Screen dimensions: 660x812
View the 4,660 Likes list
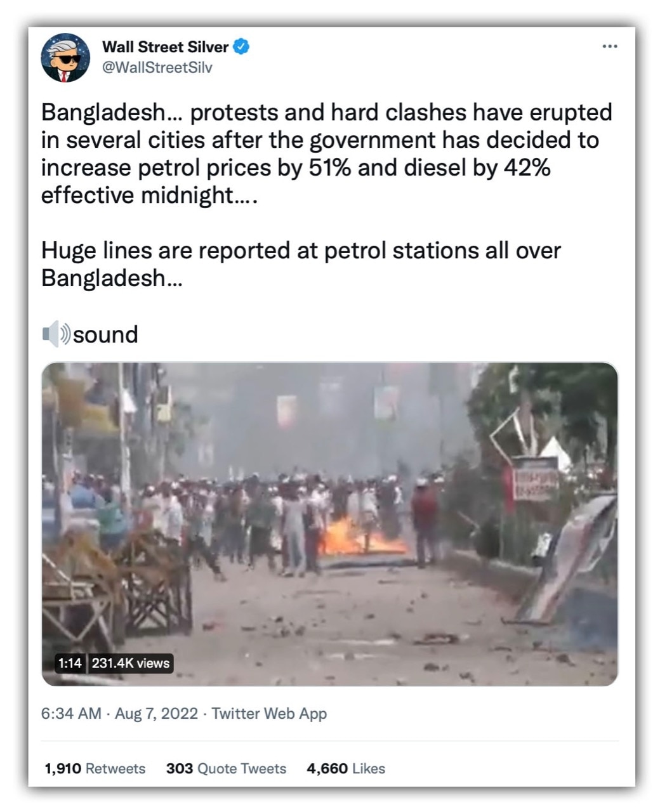tap(346, 768)
